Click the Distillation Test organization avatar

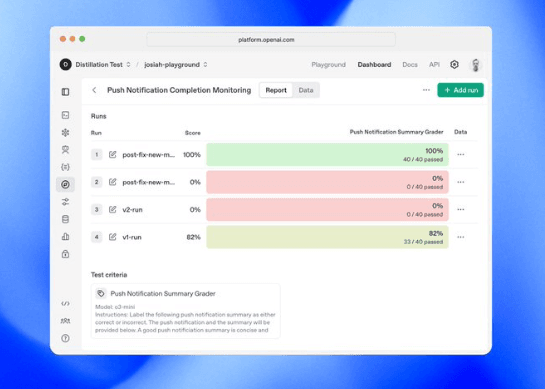pyautogui.click(x=65, y=65)
